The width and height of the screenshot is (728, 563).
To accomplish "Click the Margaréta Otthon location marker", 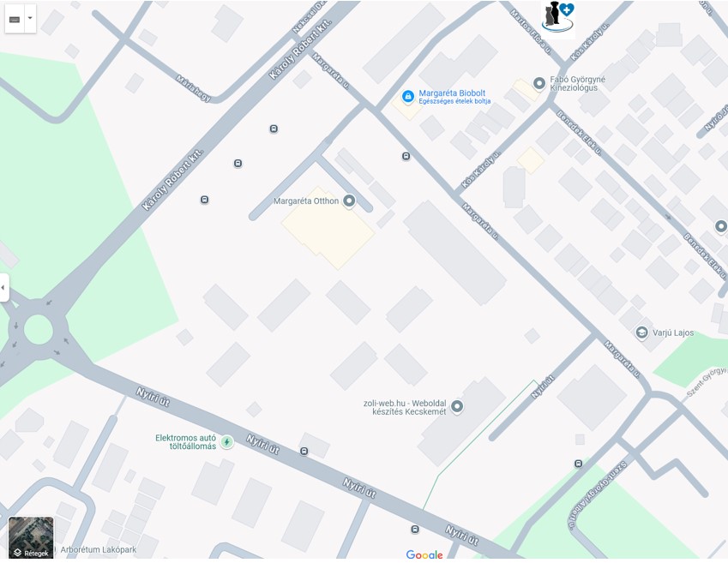I will pyautogui.click(x=349, y=201).
